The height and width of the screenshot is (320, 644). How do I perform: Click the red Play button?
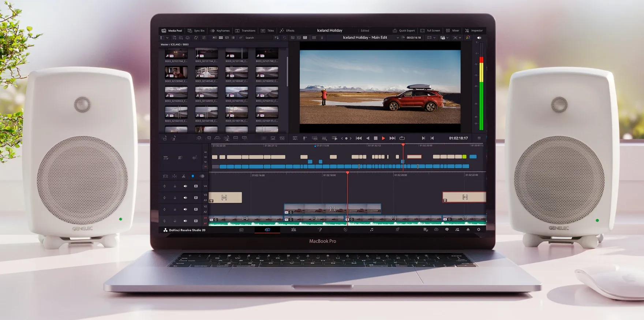[x=383, y=138]
